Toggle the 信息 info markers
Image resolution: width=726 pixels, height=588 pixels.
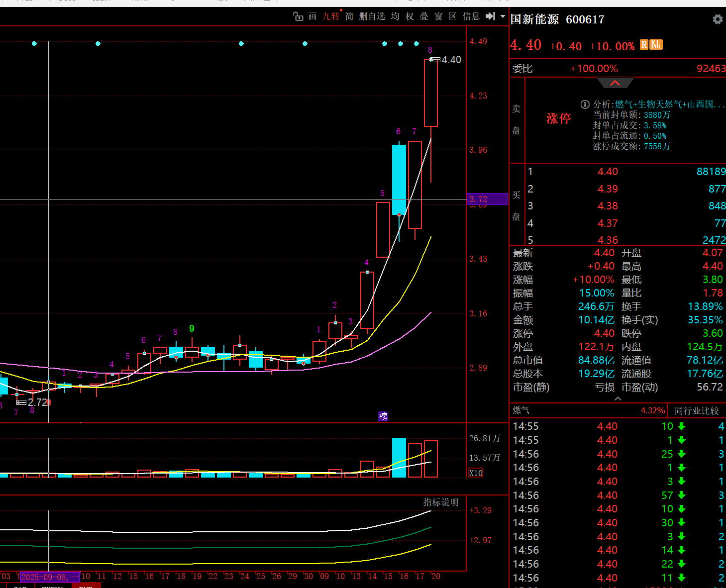click(x=471, y=16)
